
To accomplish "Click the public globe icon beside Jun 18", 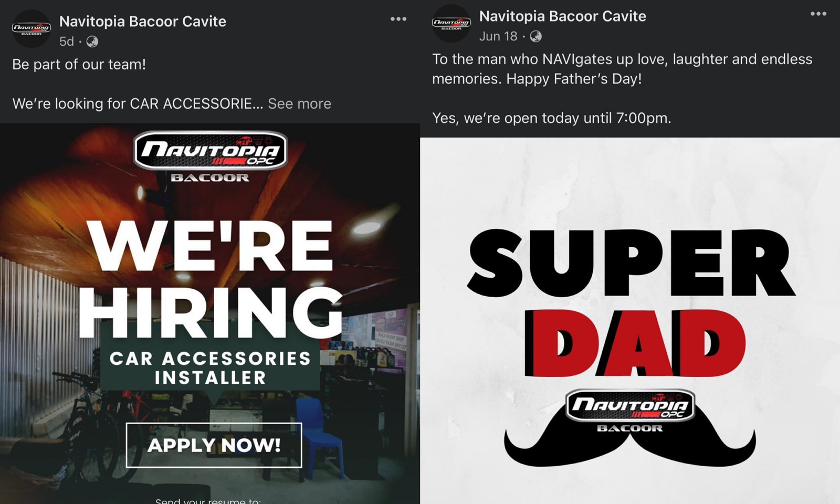I will tap(536, 36).
